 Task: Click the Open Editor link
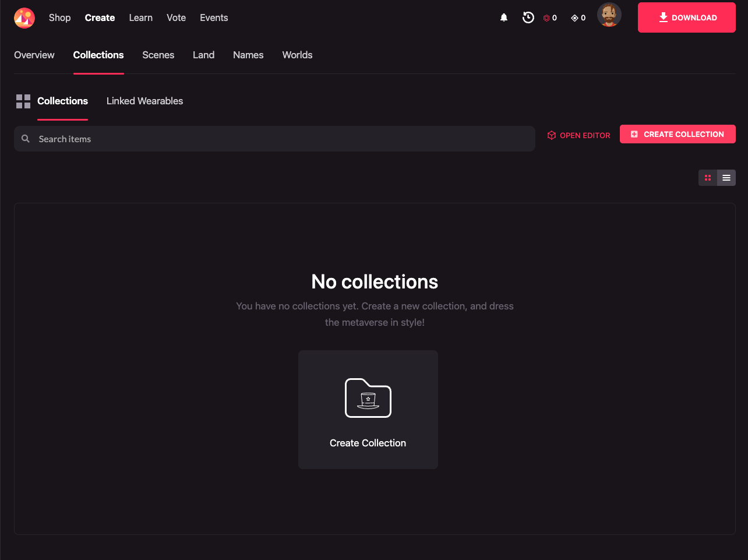[x=578, y=135]
